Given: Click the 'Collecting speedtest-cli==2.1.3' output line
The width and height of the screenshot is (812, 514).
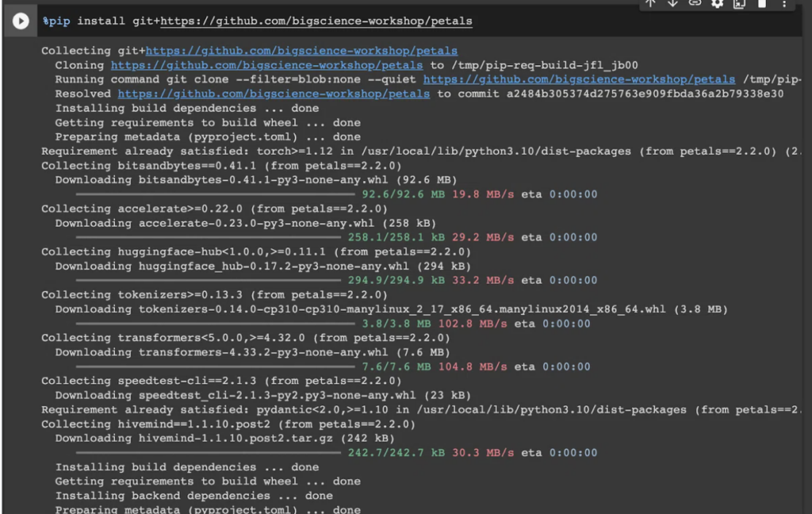Looking at the screenshot, I should pyautogui.click(x=214, y=381).
